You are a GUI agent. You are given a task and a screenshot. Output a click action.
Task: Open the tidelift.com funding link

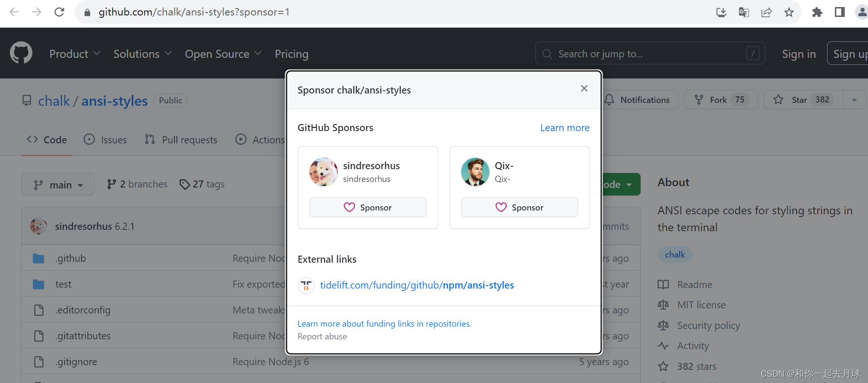coord(417,285)
